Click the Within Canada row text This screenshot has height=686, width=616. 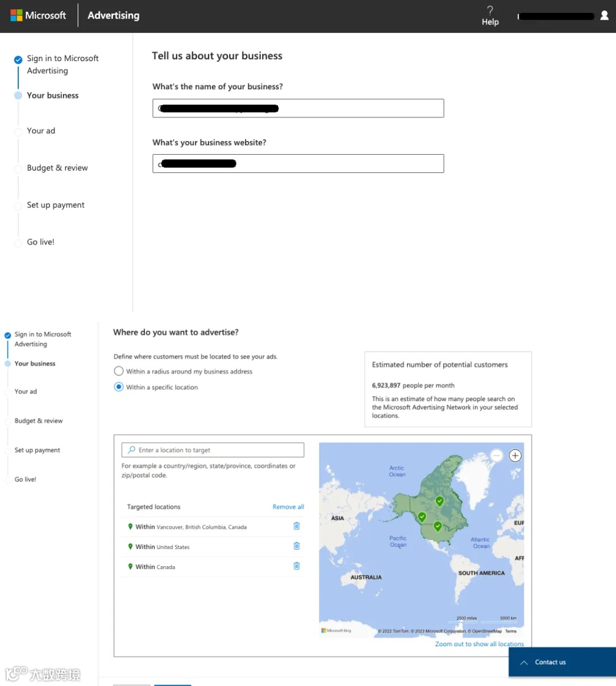(155, 567)
